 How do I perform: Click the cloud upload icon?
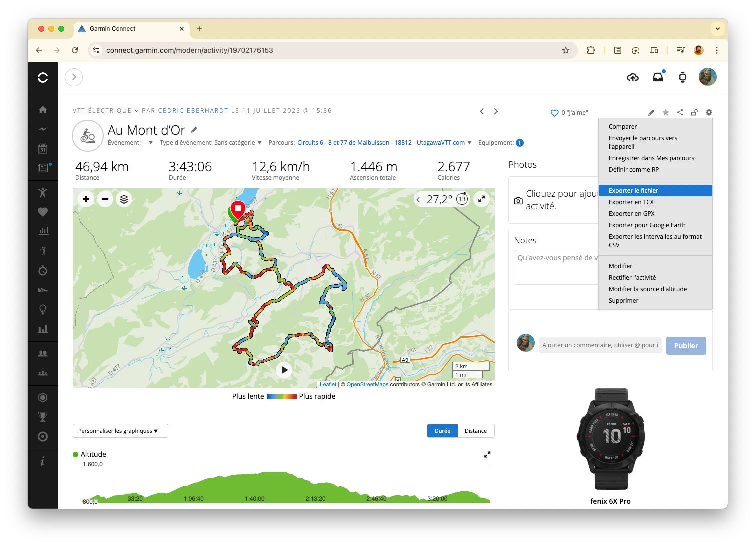[x=633, y=77]
